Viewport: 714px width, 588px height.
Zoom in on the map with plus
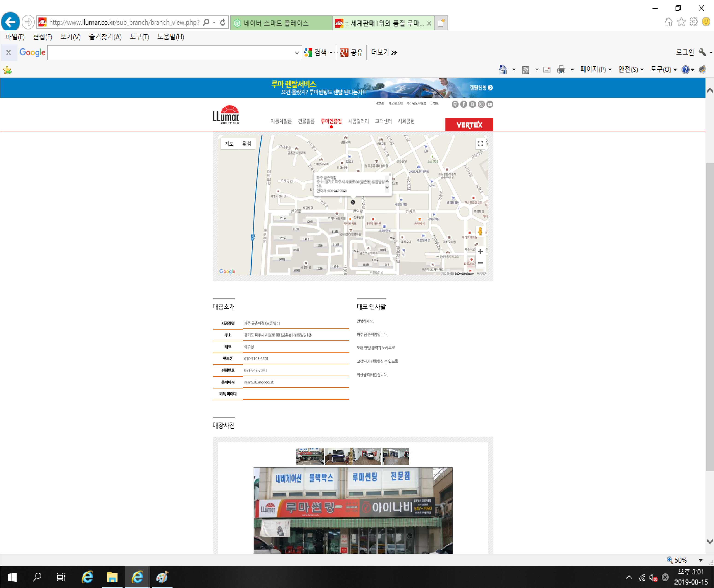click(x=480, y=252)
